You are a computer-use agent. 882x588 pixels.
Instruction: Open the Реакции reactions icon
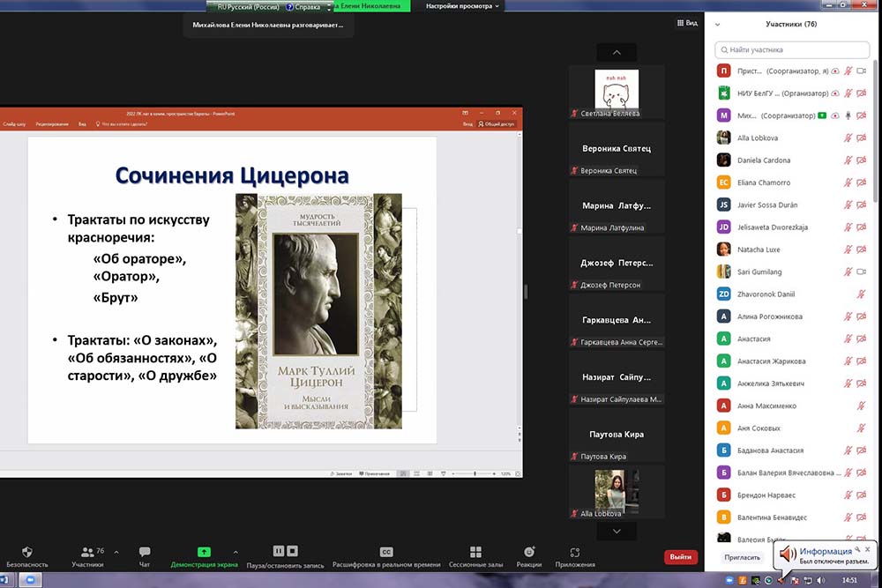click(529, 552)
